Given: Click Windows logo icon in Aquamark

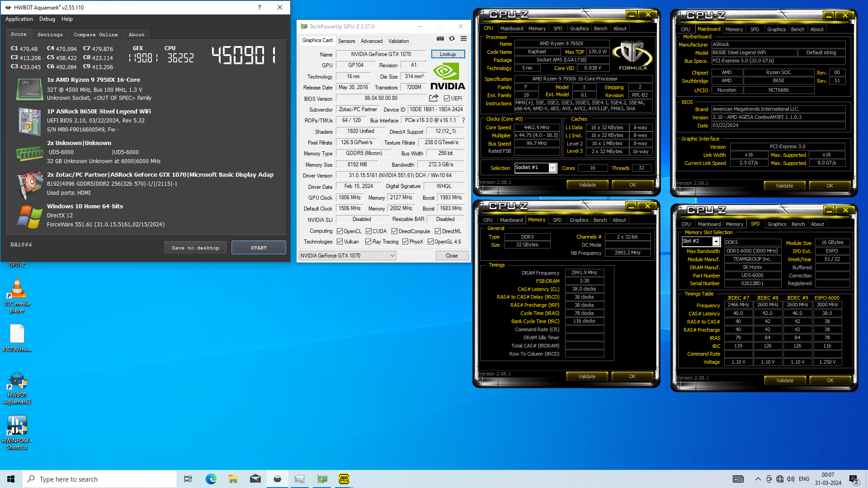Looking at the screenshot, I should [x=29, y=216].
